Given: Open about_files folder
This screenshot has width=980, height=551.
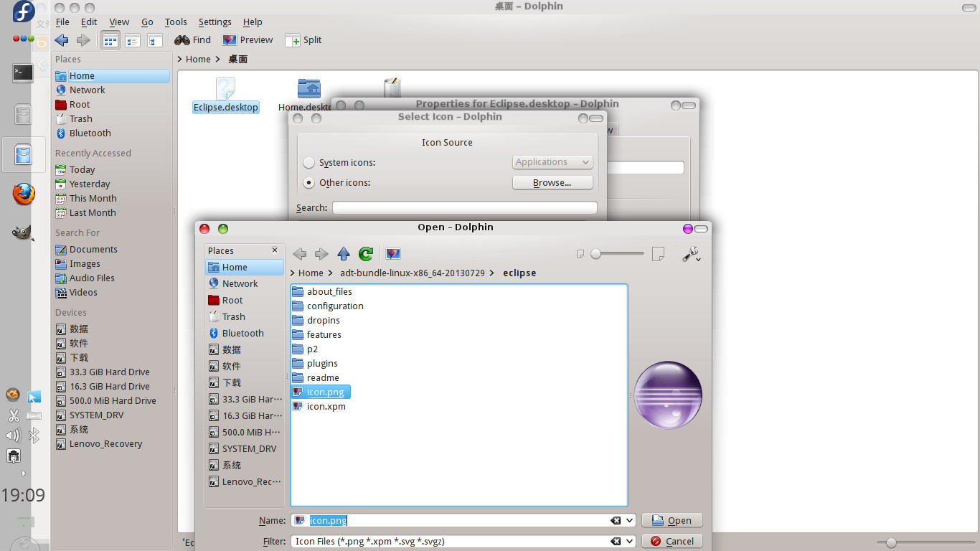Looking at the screenshot, I should pos(322,292).
